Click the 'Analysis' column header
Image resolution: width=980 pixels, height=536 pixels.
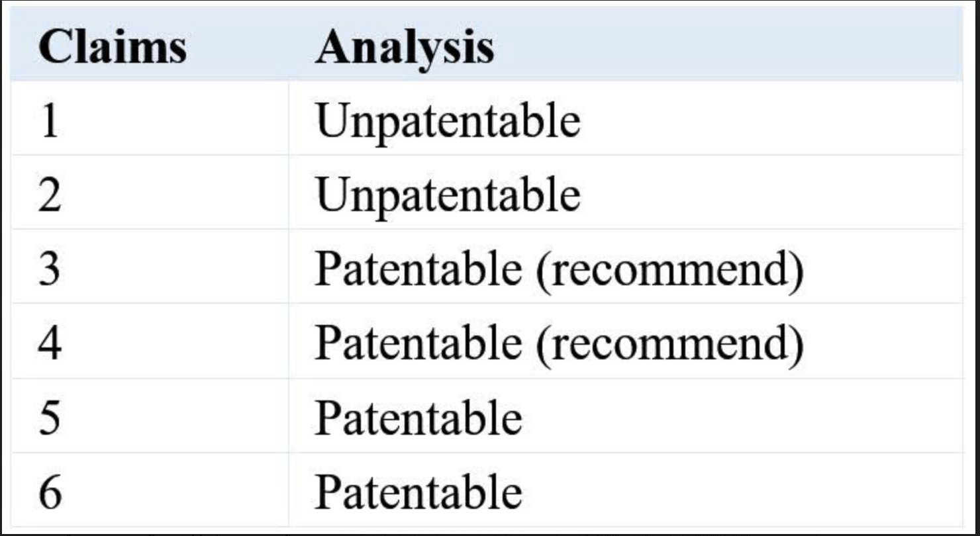coord(404,48)
